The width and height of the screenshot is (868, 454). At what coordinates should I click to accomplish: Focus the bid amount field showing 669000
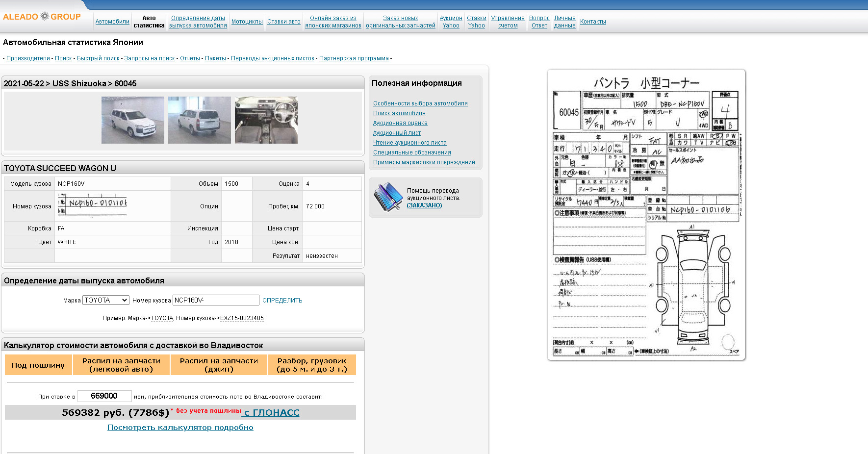(104, 396)
